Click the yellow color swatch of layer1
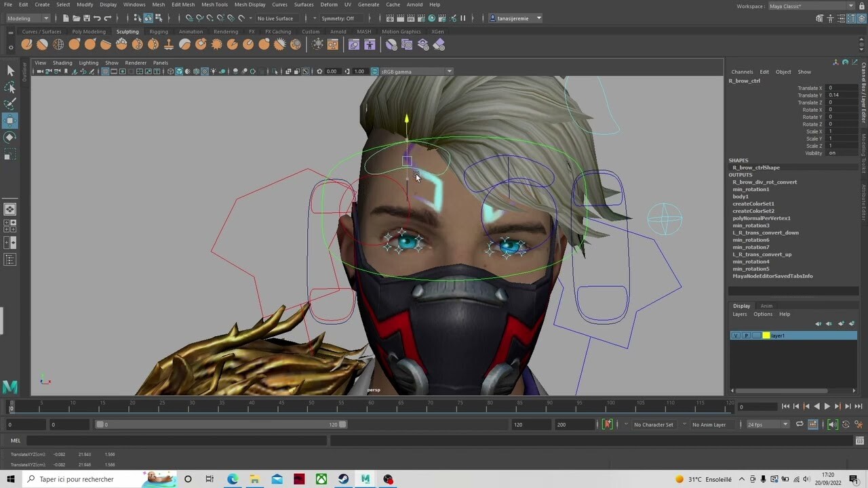Screen dimensions: 868x488 pos(766,335)
